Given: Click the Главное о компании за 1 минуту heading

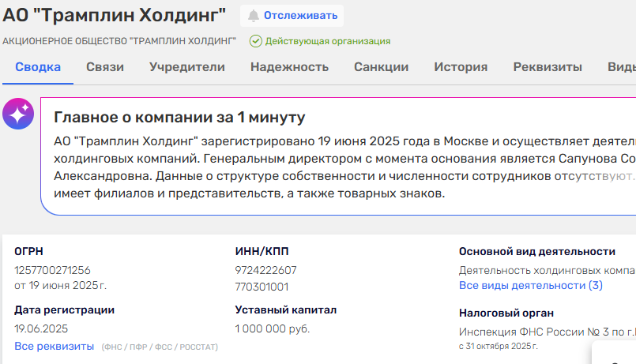Looking at the screenshot, I should pos(179,118).
